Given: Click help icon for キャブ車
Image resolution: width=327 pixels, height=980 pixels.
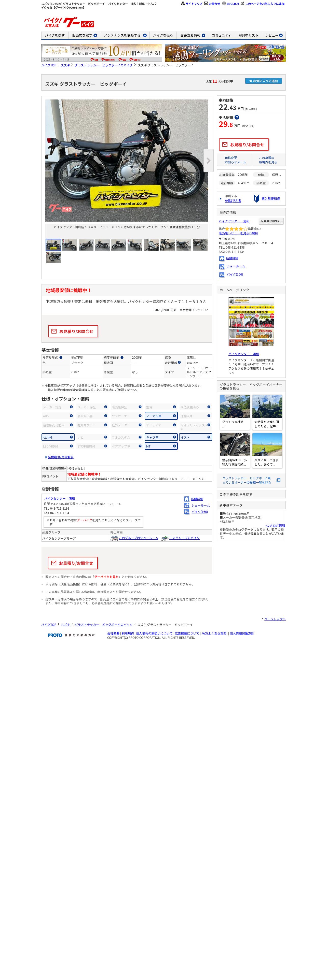Looking at the screenshot, I should tap(174, 437).
